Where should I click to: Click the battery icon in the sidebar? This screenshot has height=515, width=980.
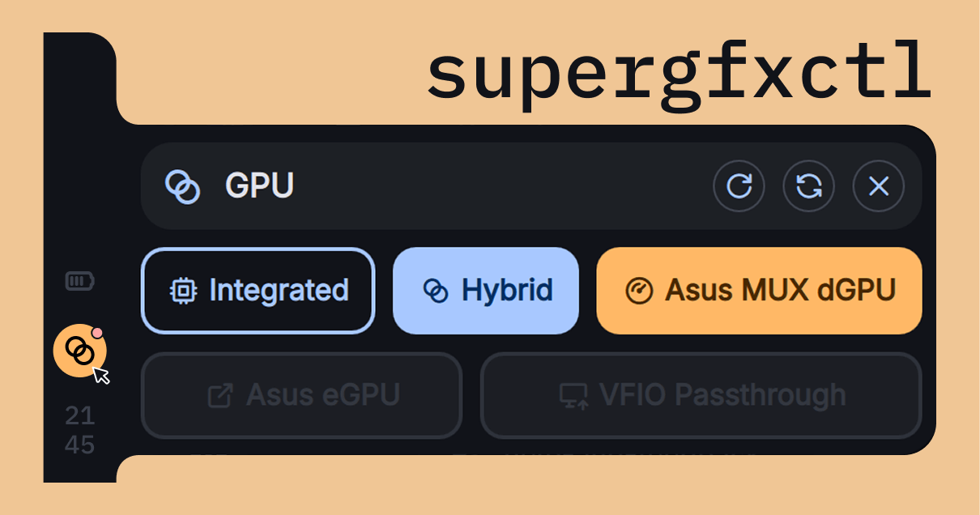tap(79, 281)
